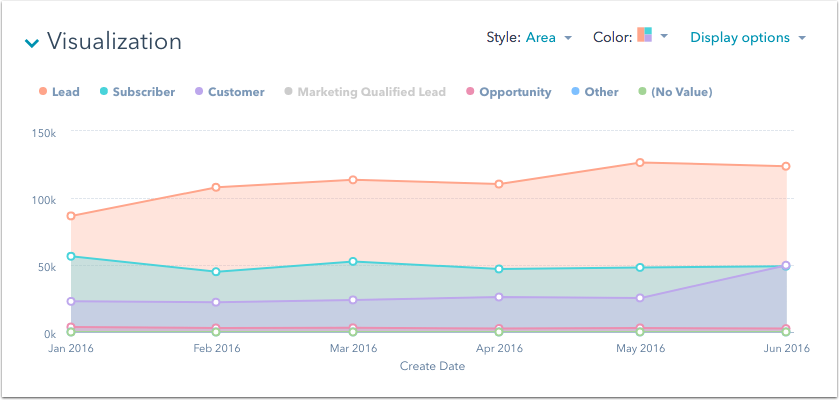Screen dimensions: 839x400
Task: Click the color palette swatch icon
Action: pos(644,35)
